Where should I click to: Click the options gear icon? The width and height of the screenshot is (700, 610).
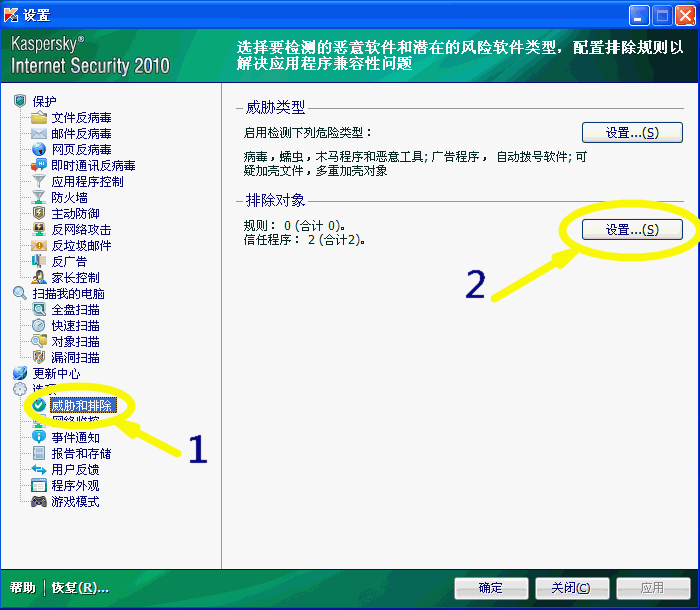pyautogui.click(x=20, y=389)
